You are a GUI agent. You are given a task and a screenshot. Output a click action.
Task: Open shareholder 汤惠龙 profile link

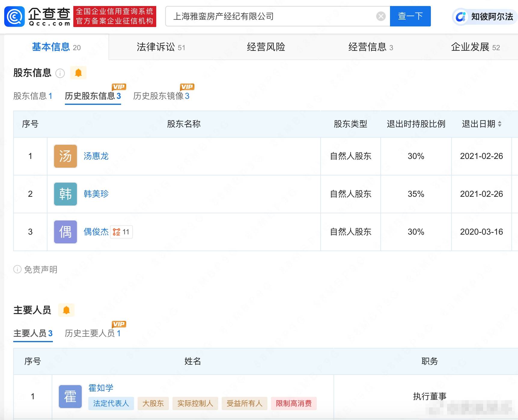tap(96, 156)
